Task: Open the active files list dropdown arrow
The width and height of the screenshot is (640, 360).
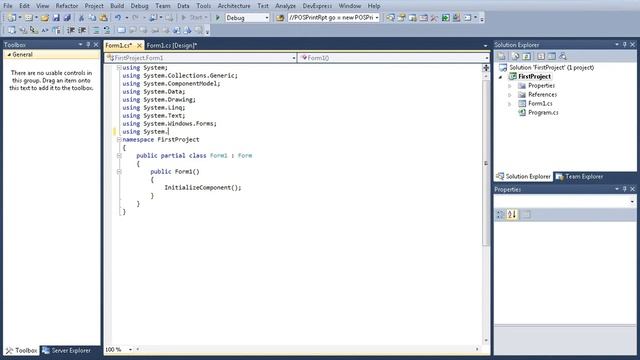Action: tap(485, 46)
